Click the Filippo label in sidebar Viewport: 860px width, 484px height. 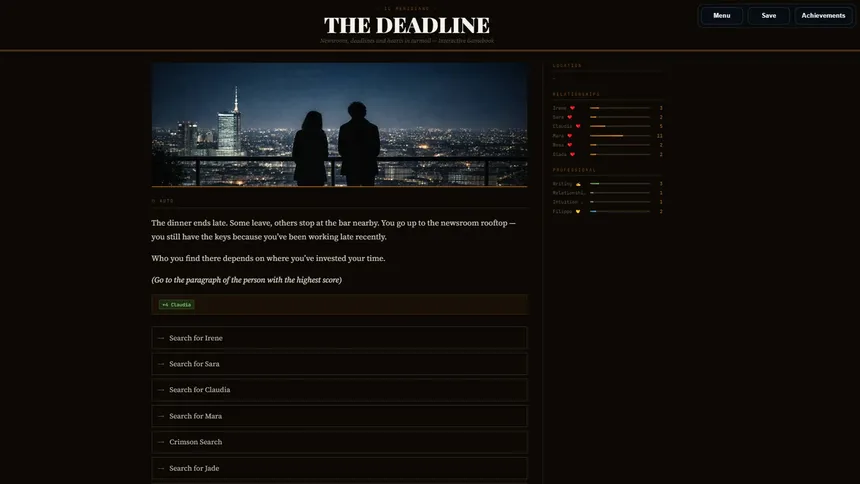click(562, 211)
